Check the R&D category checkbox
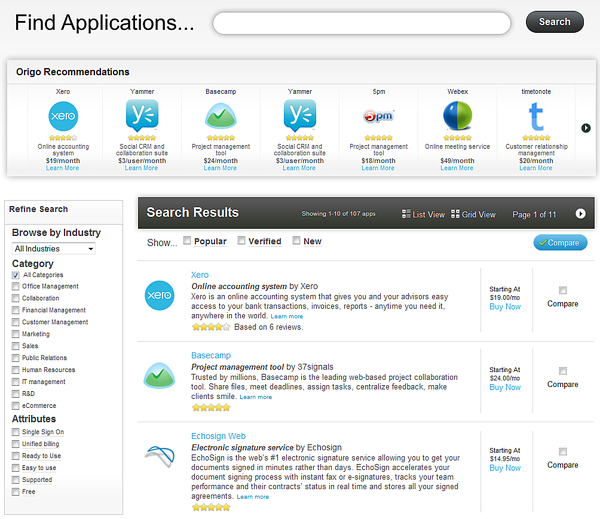The width and height of the screenshot is (600, 519). point(15,394)
